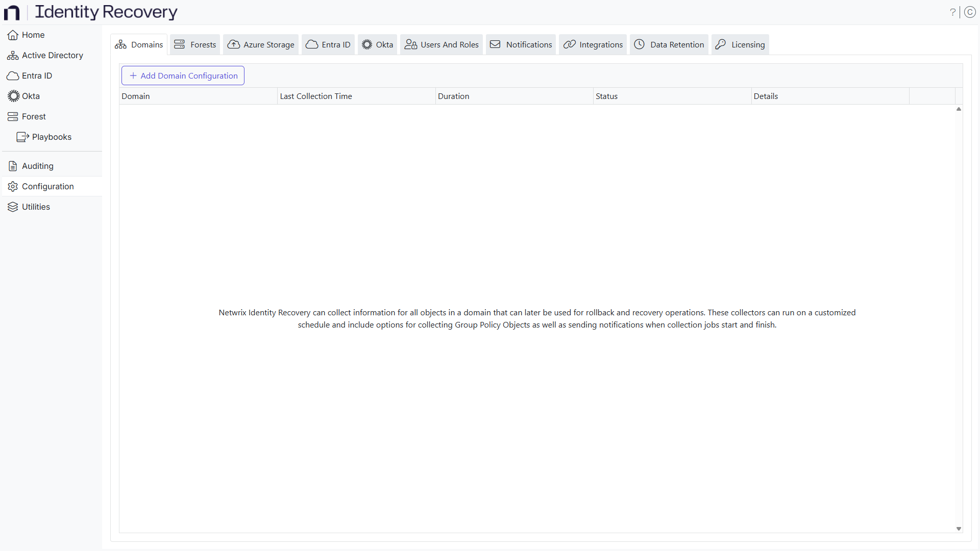The width and height of the screenshot is (980, 551).
Task: Click the Entra ID cloud icon on the tab bar
Action: coord(311,44)
